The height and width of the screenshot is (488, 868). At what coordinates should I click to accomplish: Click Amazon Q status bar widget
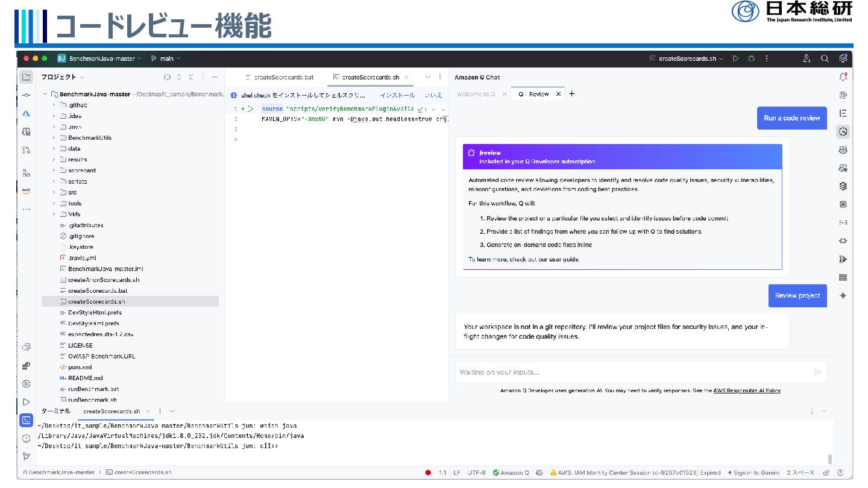coord(511,473)
